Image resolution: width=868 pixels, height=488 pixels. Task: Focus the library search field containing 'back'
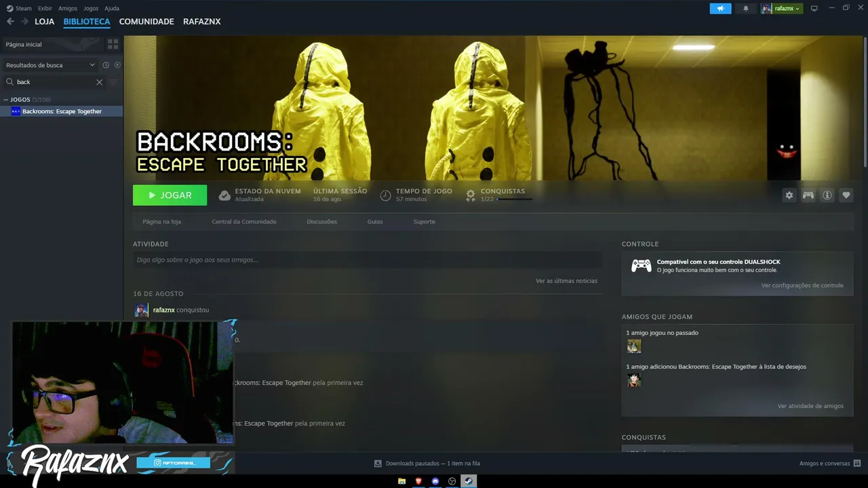53,82
